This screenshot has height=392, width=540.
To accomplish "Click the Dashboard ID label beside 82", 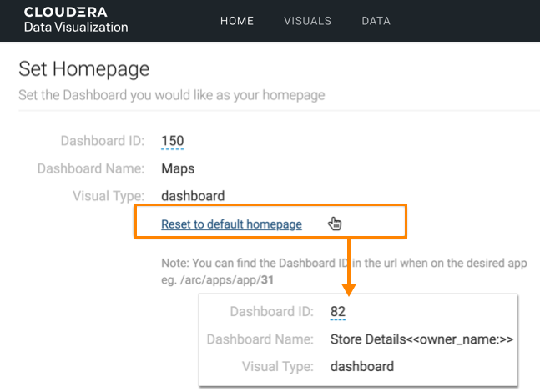I will tap(272, 311).
